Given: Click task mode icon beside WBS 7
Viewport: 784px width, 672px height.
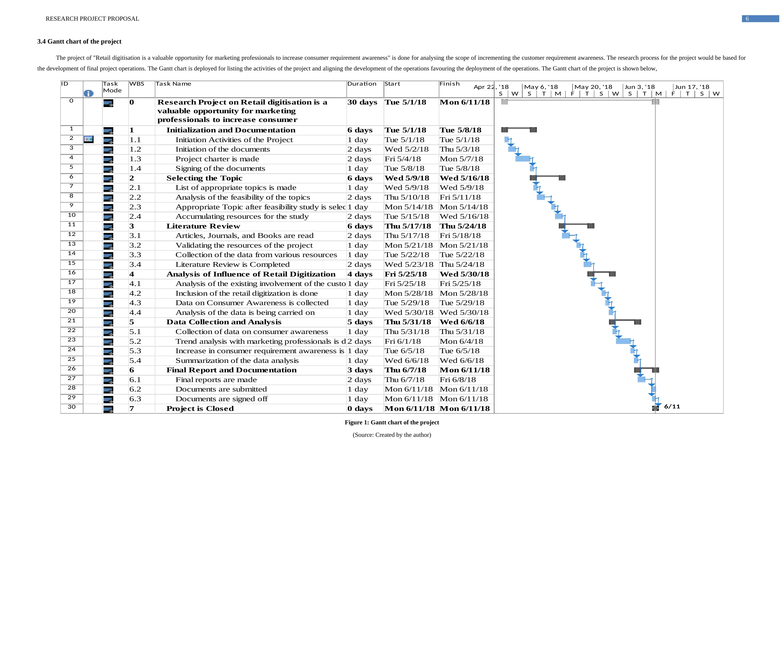Looking at the screenshot, I should tap(108, 409).
